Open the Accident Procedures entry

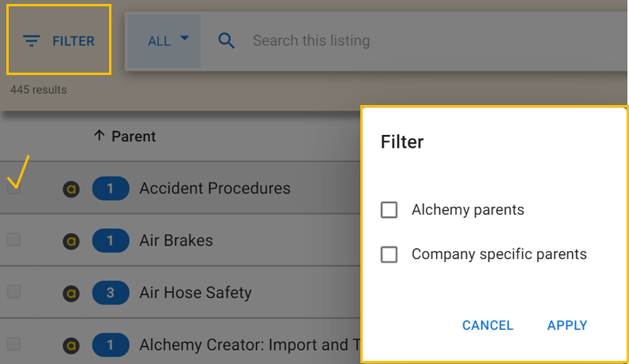[215, 189]
